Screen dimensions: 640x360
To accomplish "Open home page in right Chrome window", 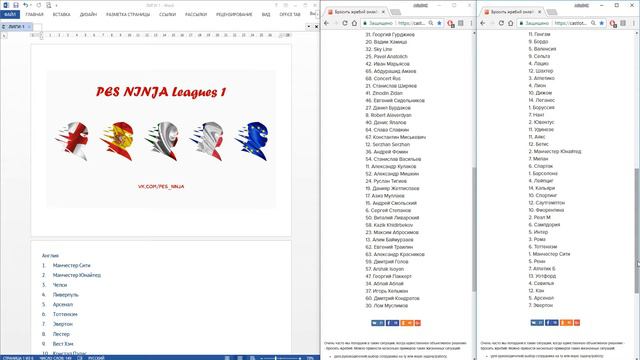I will 511,23.
